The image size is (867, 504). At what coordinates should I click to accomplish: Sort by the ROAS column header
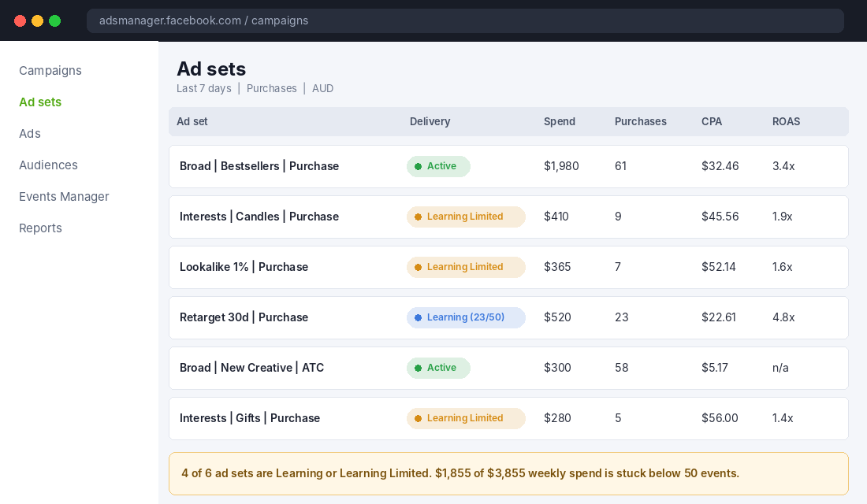(x=786, y=121)
